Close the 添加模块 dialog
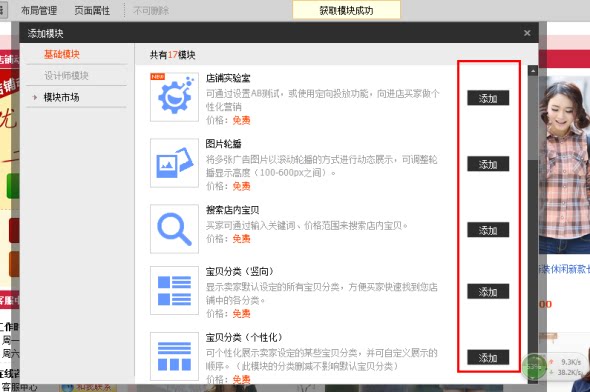590x392 pixels. click(x=527, y=33)
